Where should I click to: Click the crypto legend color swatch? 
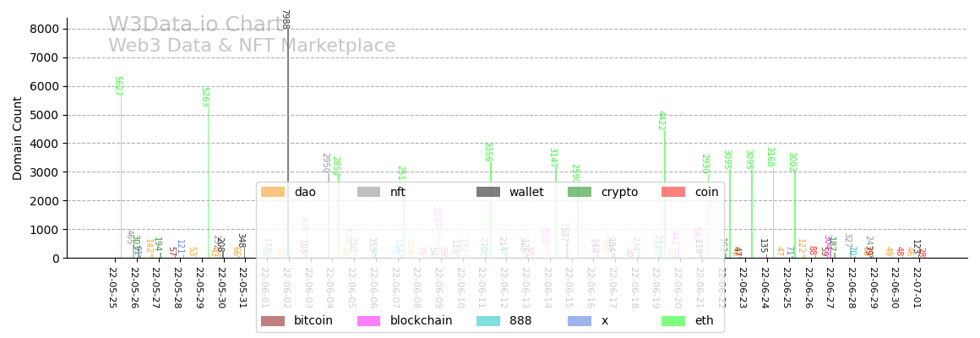tap(580, 193)
